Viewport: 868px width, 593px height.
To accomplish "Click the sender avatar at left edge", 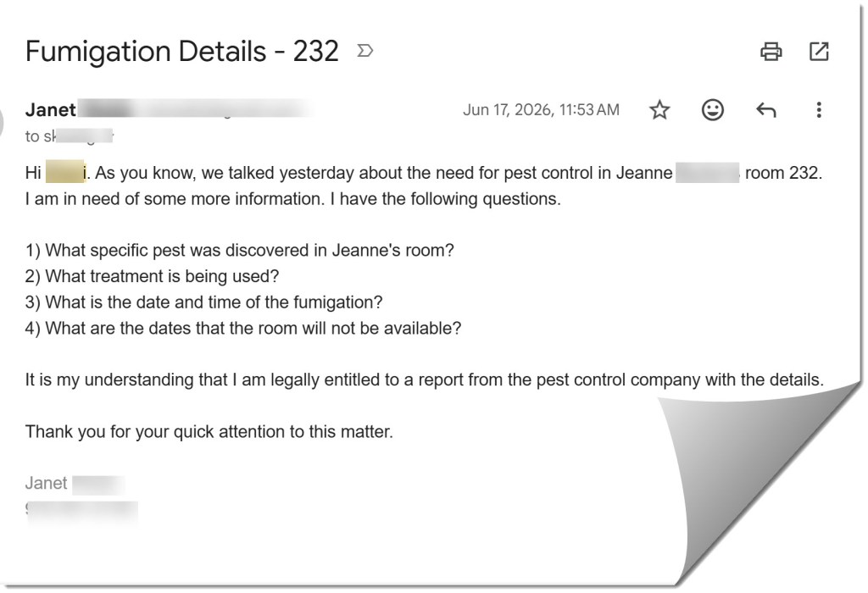I will pos(2,122).
